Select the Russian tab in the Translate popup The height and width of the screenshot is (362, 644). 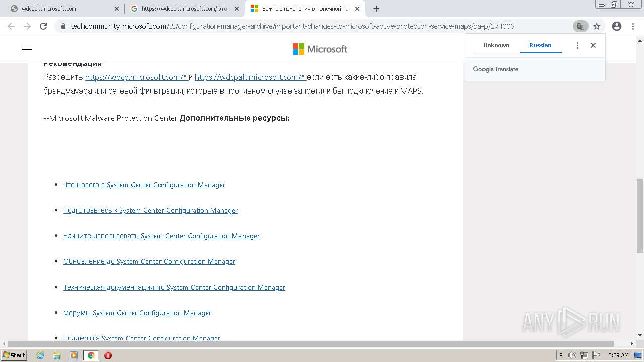pyautogui.click(x=540, y=45)
